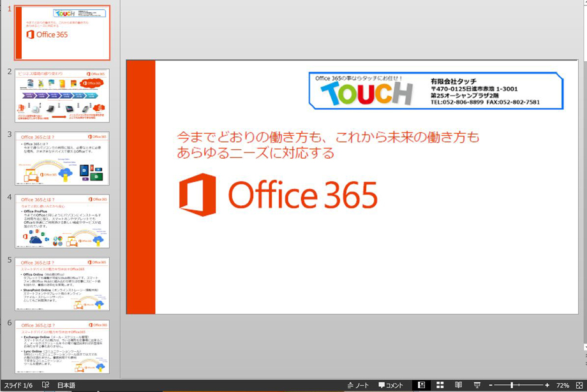Click the Office 365 logo on the slide
The width and height of the screenshot is (587, 392).
278,194
